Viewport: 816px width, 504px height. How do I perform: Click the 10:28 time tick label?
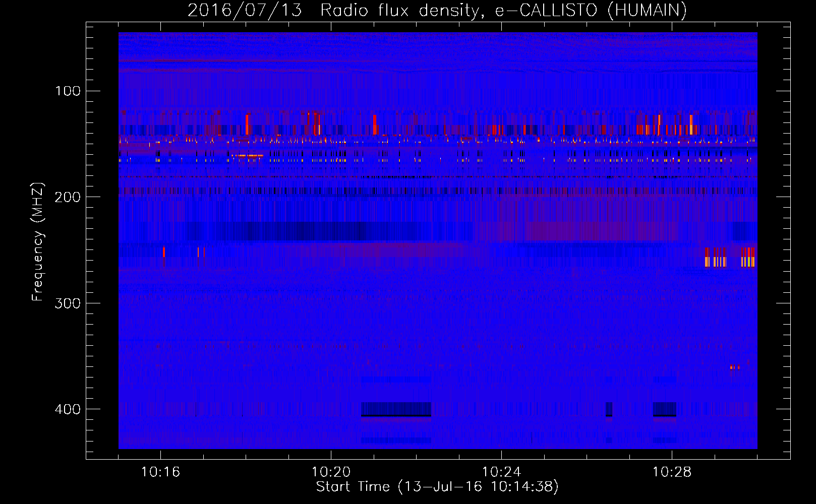(x=672, y=472)
